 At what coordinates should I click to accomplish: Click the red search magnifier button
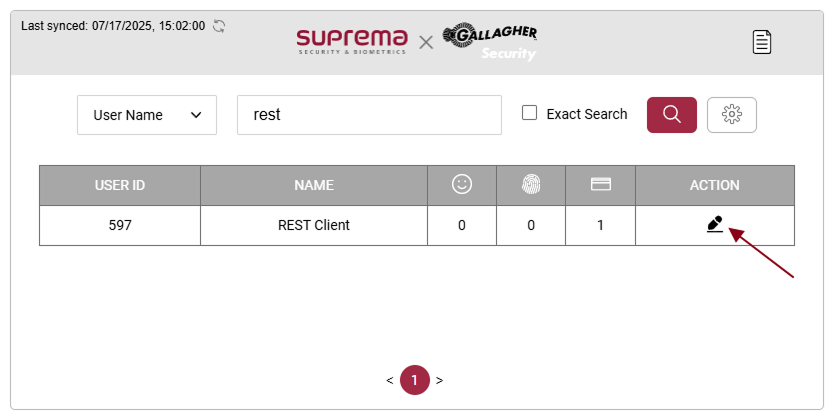click(672, 115)
